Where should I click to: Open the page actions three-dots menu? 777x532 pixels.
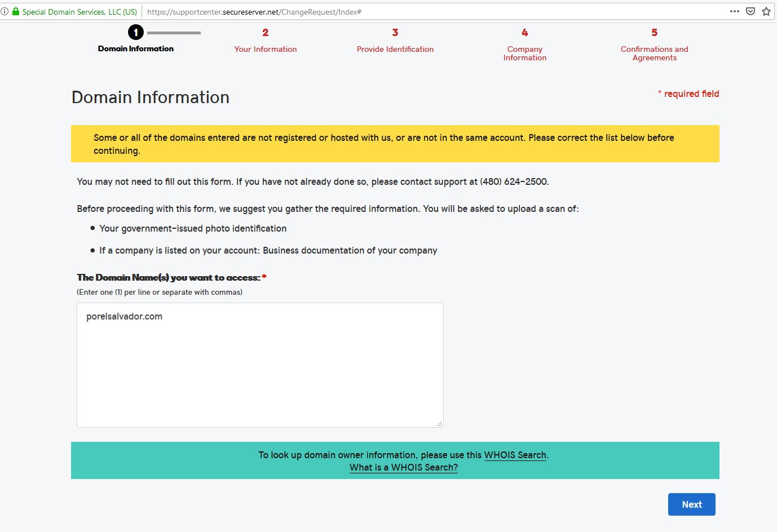[x=734, y=11]
